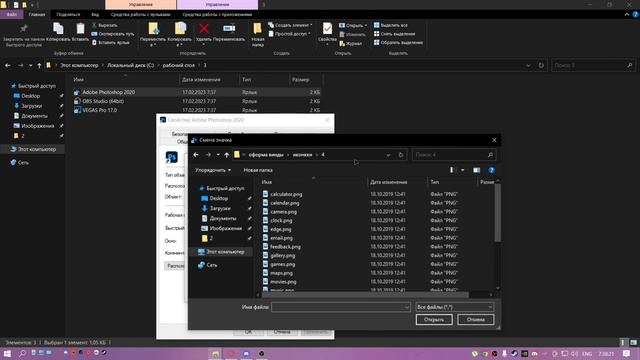Click the Up arrow in Change Icon dialog
Screen dimensions: 640x360
(227, 155)
